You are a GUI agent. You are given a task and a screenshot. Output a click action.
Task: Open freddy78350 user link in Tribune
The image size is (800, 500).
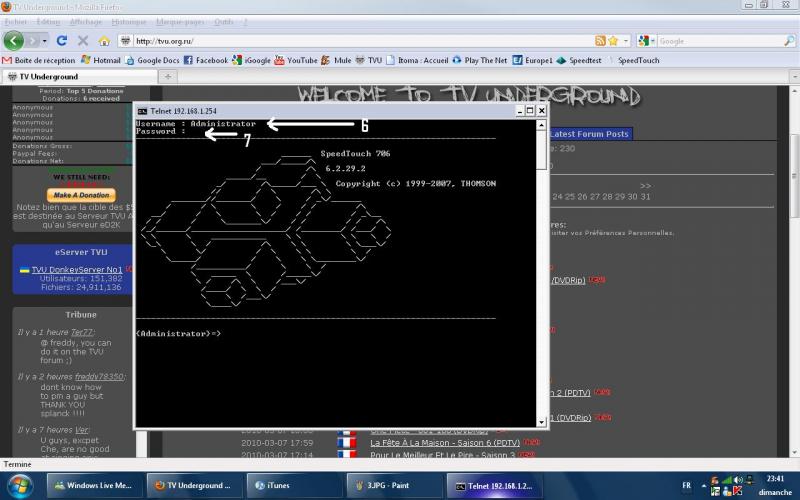pos(99,377)
